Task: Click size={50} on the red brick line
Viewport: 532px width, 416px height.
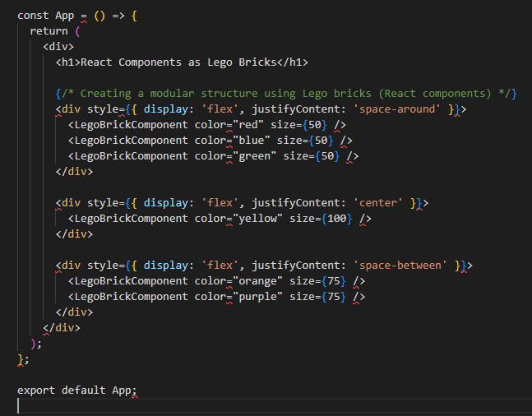Action: 298,125
